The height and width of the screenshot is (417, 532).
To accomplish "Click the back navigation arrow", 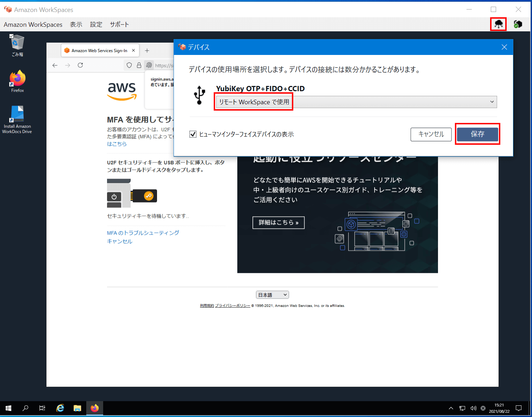I will click(x=55, y=65).
